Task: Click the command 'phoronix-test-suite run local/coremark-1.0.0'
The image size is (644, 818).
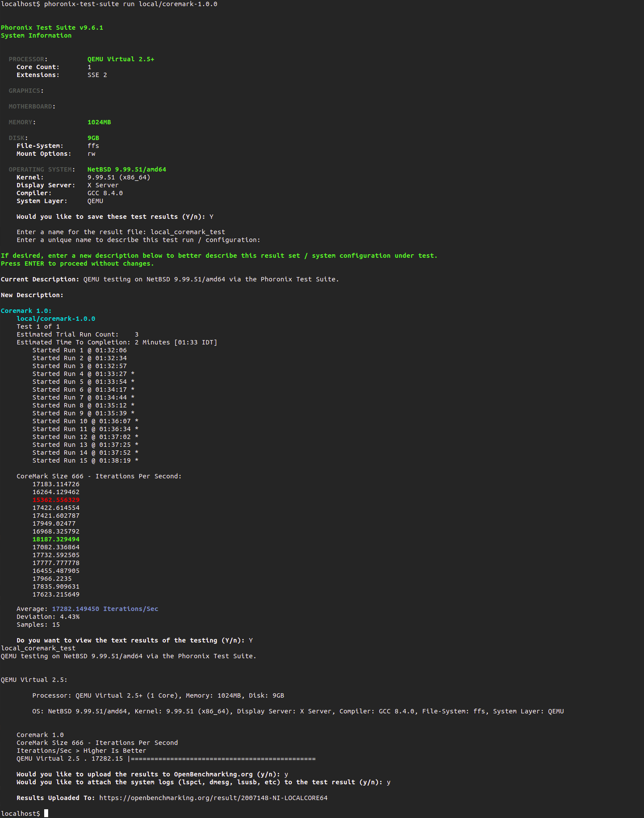Action: [x=130, y=4]
